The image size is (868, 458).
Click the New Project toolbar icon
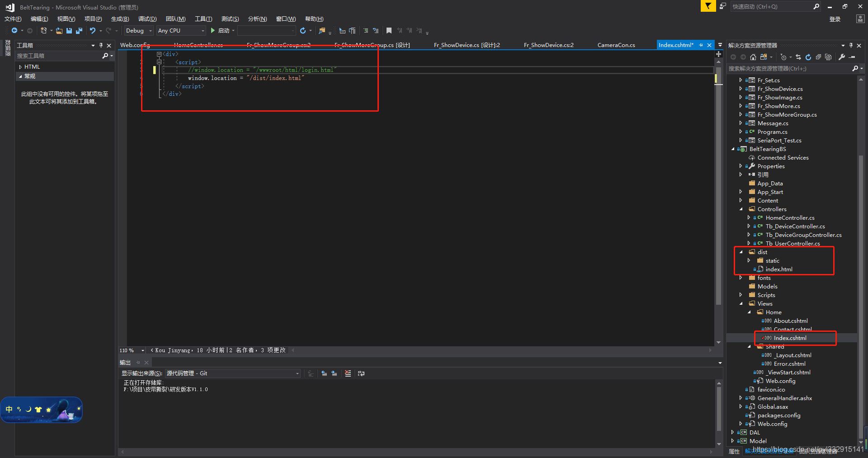pyautogui.click(x=43, y=31)
